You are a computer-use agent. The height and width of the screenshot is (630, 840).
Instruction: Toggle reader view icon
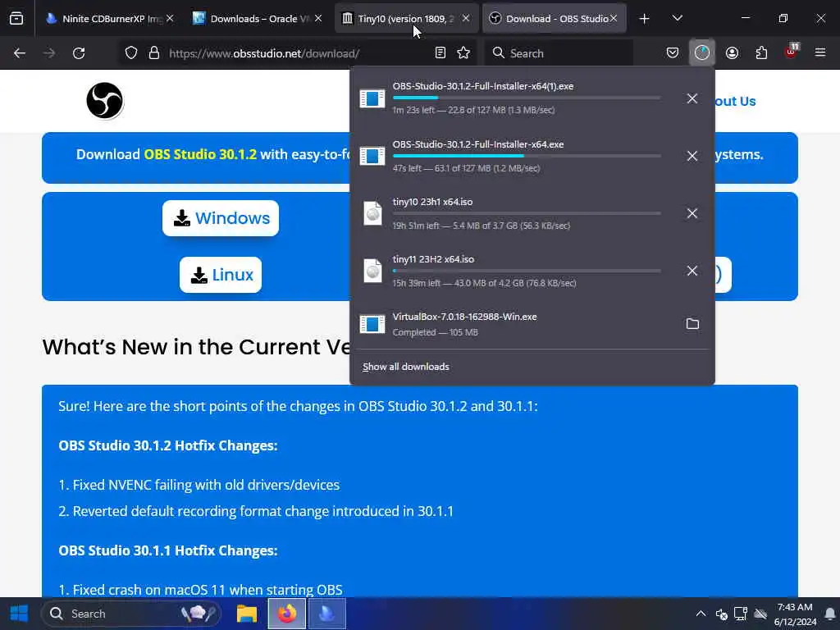441,53
